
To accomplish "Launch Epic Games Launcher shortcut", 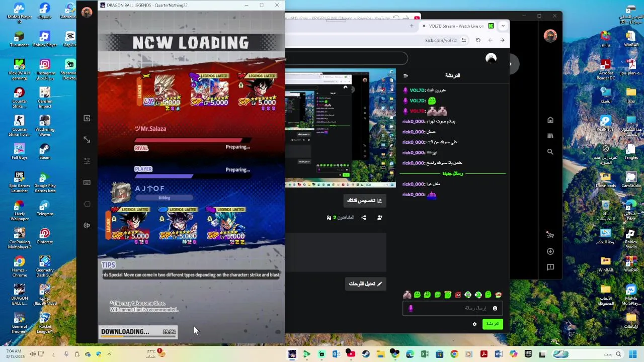I will pos(19,182).
